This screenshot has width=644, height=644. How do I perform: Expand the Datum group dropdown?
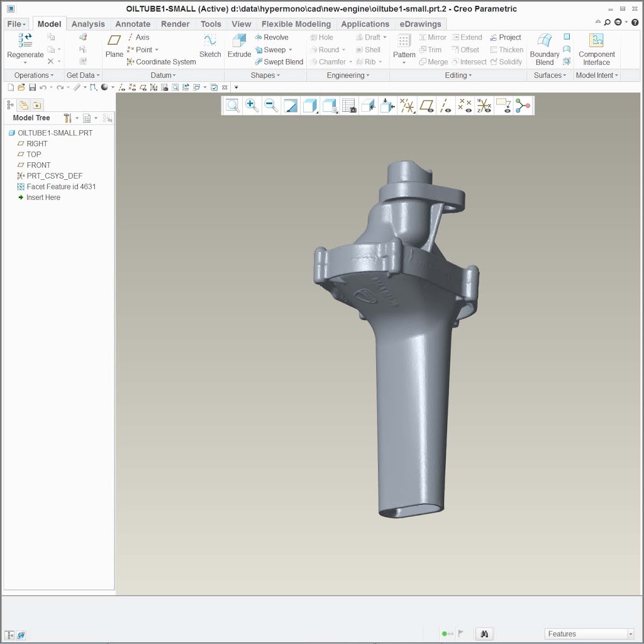pyautogui.click(x=163, y=75)
